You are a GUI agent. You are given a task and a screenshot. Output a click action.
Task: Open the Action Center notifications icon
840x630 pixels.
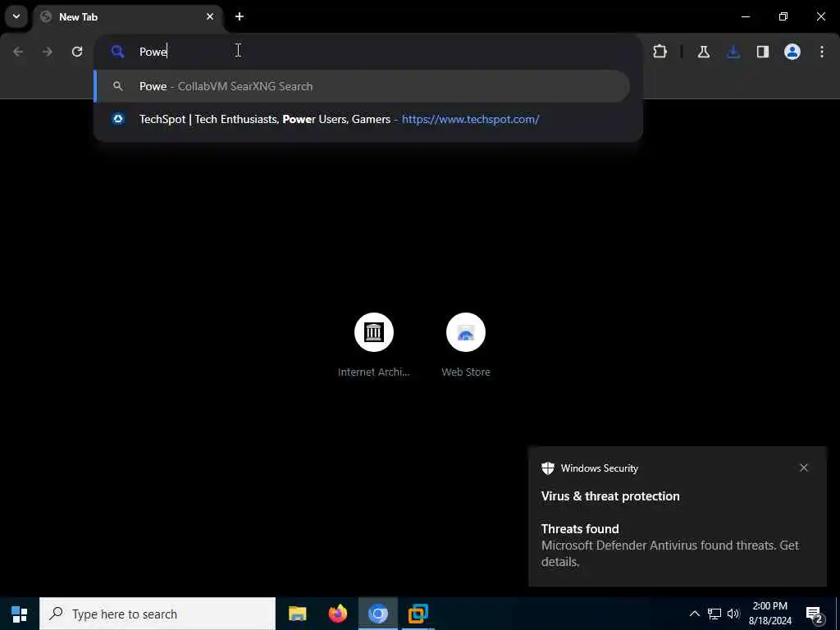pos(815,614)
